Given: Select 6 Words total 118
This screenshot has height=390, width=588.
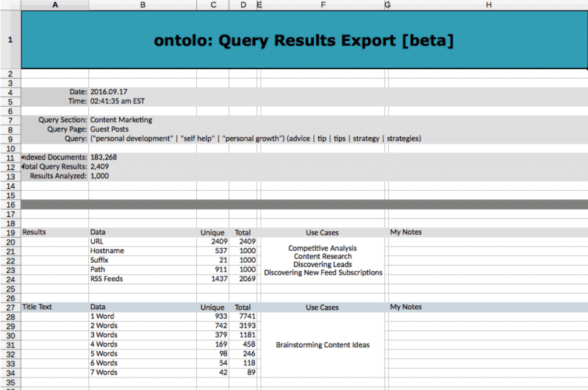Looking at the screenshot, I should coord(243,363).
